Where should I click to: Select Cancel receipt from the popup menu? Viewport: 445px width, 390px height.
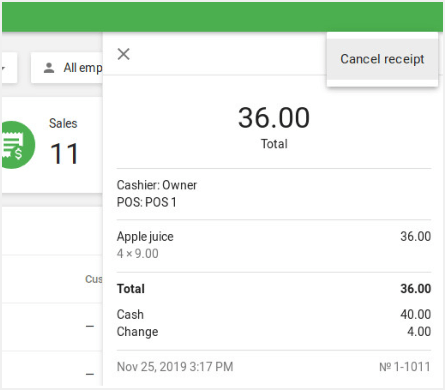tap(382, 59)
